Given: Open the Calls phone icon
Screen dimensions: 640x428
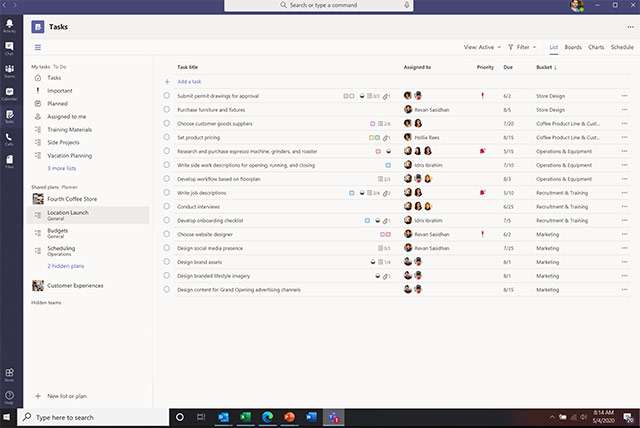Looking at the screenshot, I should (9, 139).
